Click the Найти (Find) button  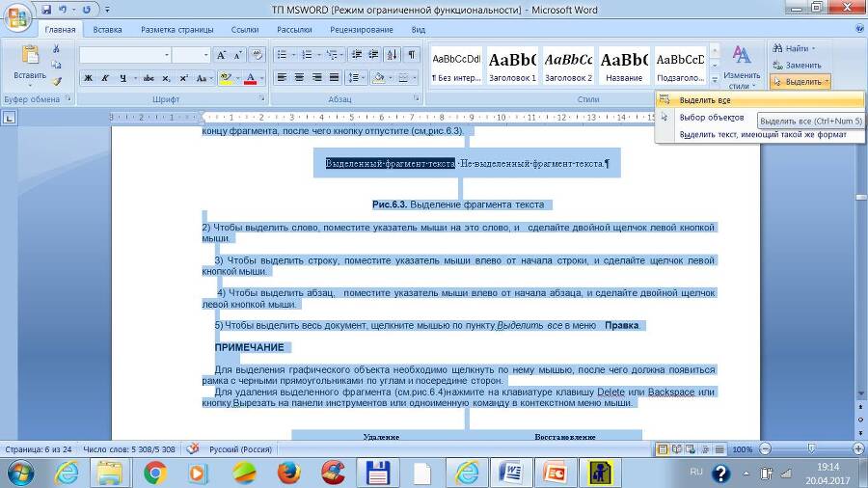(x=795, y=48)
